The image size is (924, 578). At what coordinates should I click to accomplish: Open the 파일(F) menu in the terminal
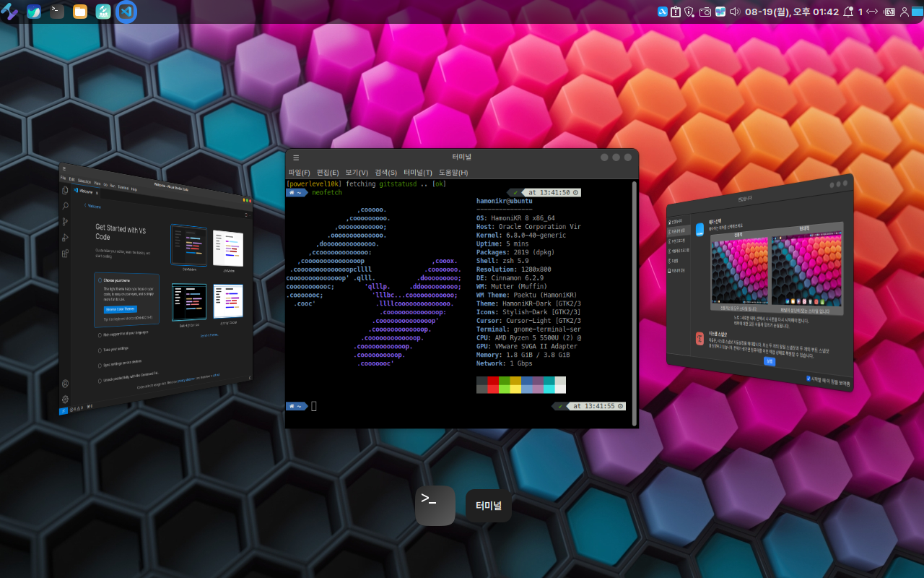tap(299, 173)
